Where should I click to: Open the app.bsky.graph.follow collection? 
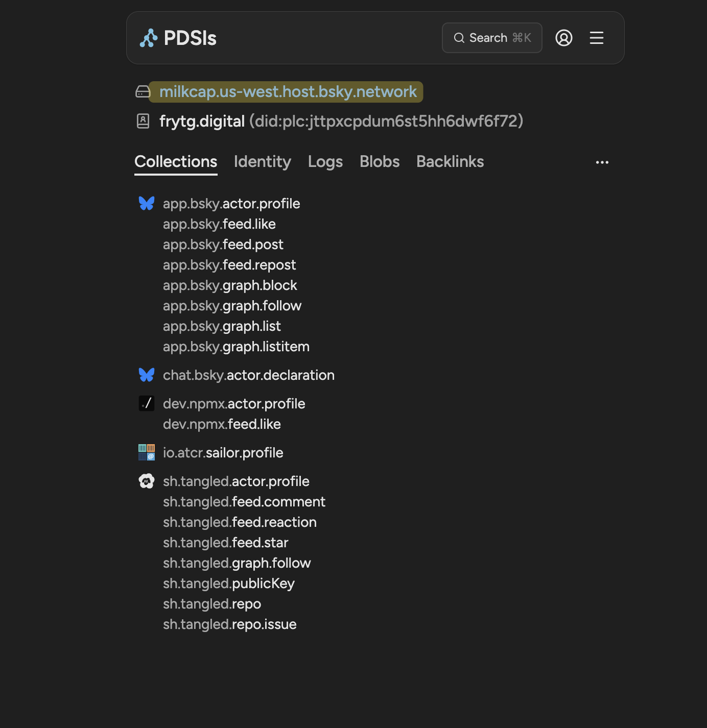click(x=232, y=306)
